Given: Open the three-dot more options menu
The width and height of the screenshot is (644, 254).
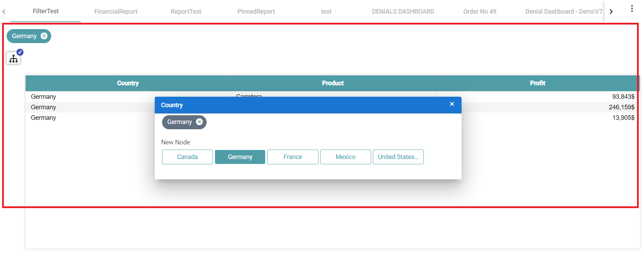Looking at the screenshot, I should point(632,9).
